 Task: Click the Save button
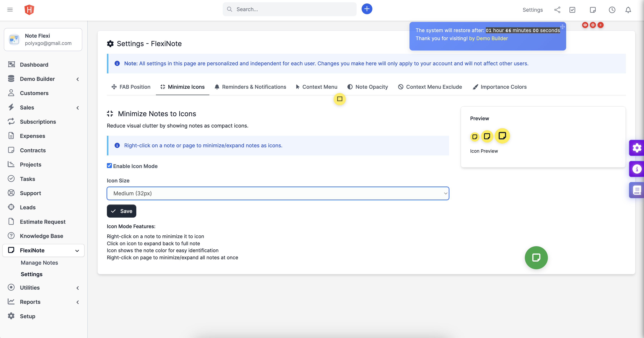click(x=121, y=211)
